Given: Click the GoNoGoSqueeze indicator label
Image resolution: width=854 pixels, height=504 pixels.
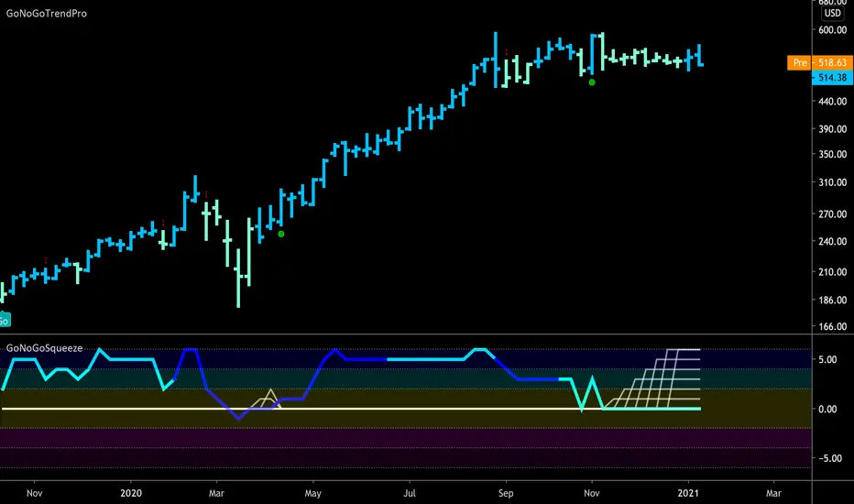Looking at the screenshot, I should pyautogui.click(x=44, y=348).
